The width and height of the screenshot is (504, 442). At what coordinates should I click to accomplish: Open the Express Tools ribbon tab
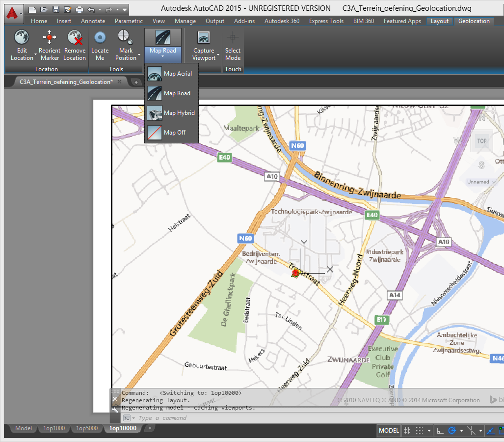coord(326,21)
